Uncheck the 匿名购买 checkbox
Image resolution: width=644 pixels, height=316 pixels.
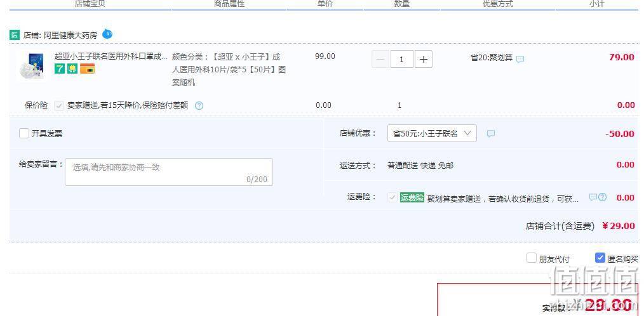(x=600, y=258)
